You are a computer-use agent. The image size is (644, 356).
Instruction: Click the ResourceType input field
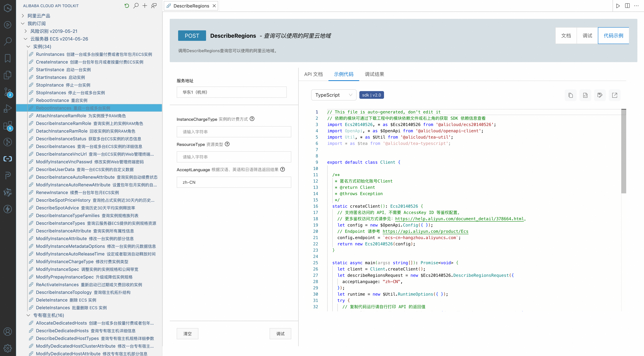tap(234, 157)
